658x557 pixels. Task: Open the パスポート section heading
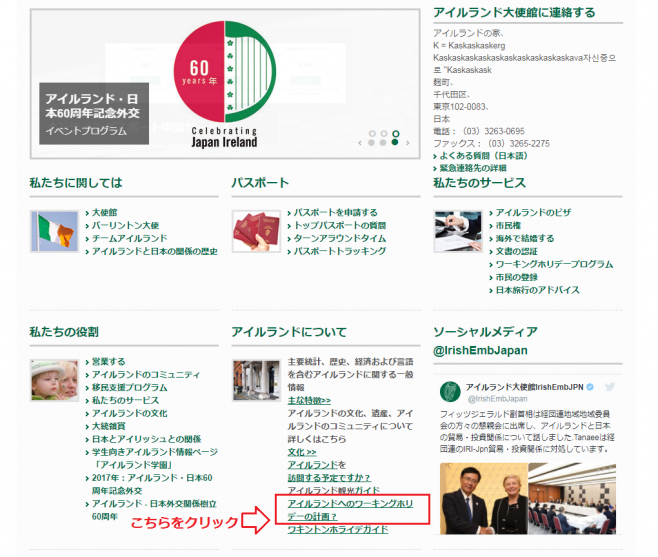(259, 183)
